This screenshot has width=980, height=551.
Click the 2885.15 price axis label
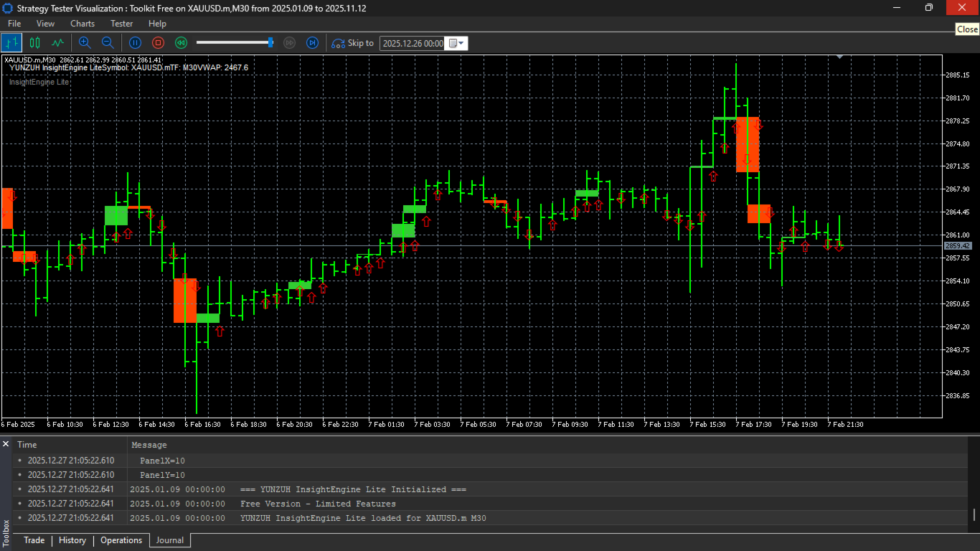958,75
